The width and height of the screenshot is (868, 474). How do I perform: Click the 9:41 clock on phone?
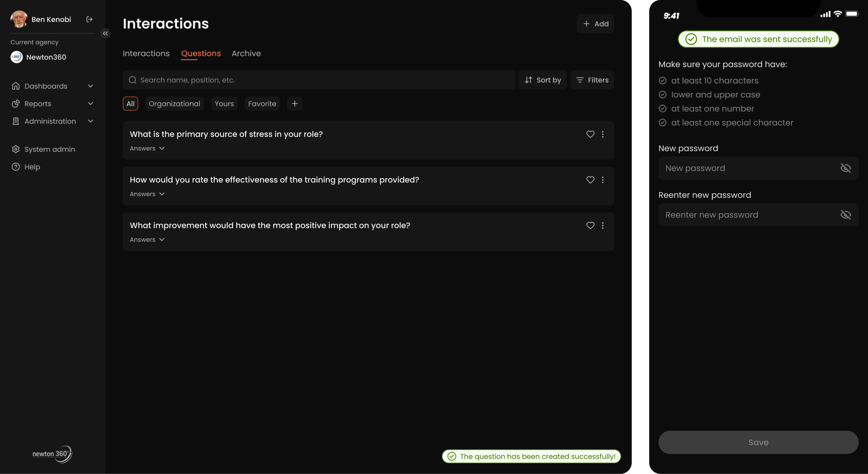(671, 16)
